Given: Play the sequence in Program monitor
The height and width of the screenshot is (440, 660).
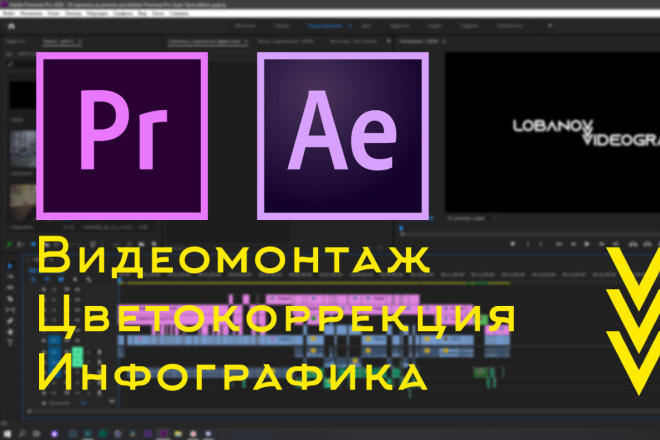Looking at the screenshot, I should point(587,244).
